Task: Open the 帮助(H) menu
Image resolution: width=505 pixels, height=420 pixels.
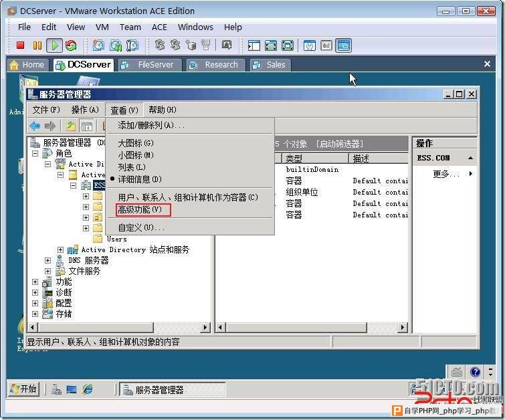Action: pos(163,110)
